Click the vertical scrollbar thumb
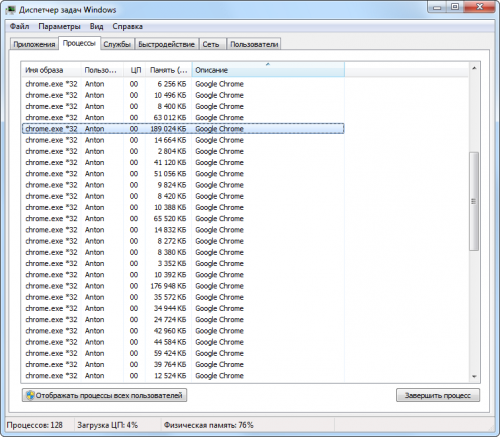Image resolution: width=500 pixels, height=437 pixels. [x=474, y=201]
